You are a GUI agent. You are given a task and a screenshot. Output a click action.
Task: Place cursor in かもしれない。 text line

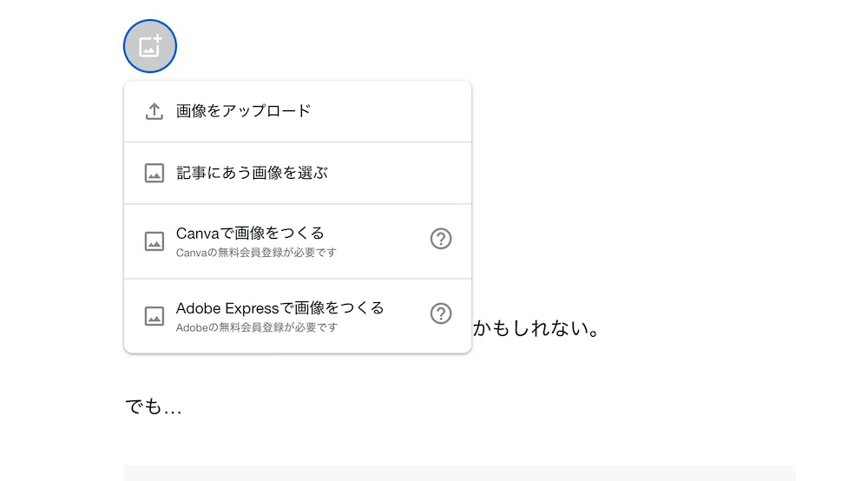536,328
